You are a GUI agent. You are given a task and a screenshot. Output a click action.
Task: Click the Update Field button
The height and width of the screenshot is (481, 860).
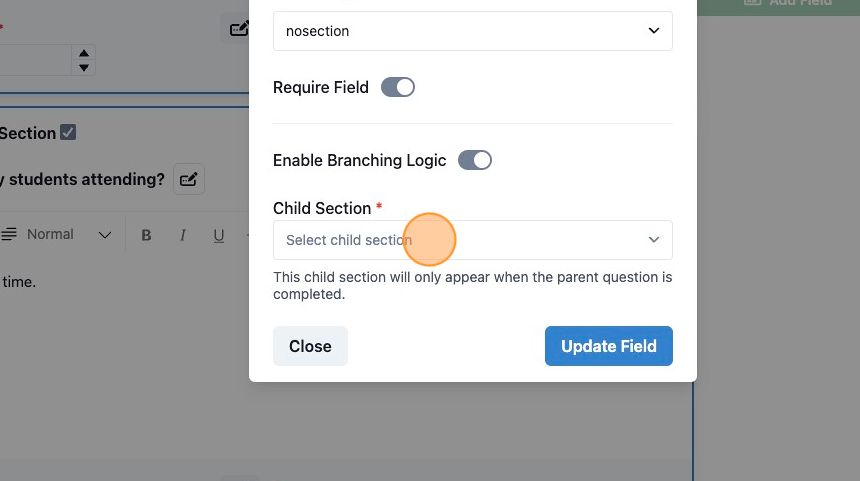point(609,346)
